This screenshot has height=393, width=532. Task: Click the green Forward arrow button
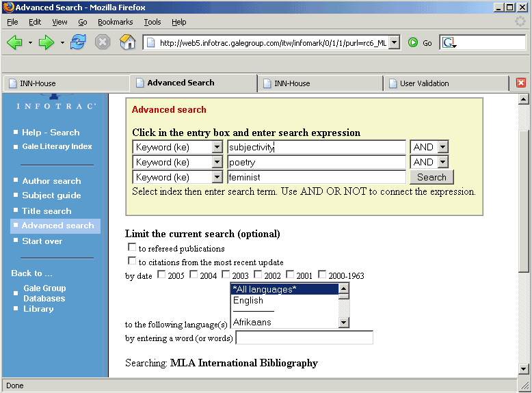(x=46, y=43)
